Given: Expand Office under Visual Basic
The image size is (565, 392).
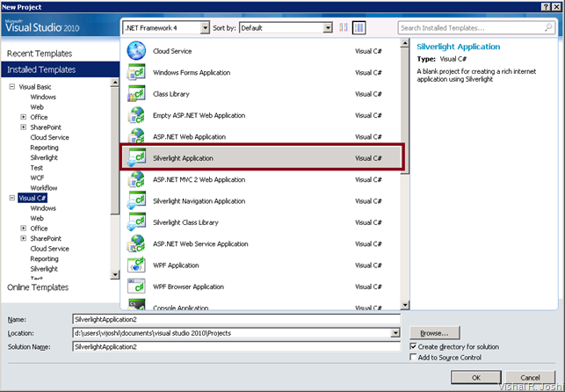Looking at the screenshot, I should 24,117.
